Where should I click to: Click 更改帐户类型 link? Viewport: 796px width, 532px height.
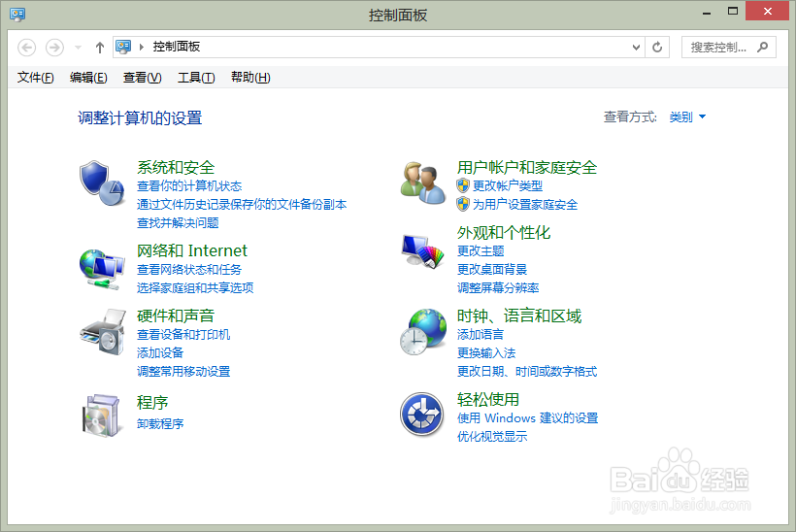click(508, 185)
